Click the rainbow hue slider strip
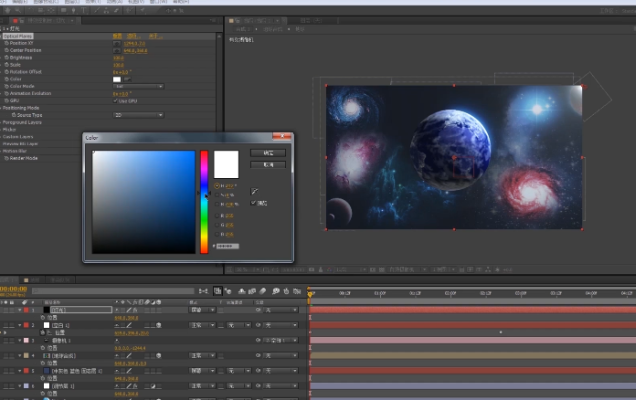The image size is (636, 400). coord(204,200)
